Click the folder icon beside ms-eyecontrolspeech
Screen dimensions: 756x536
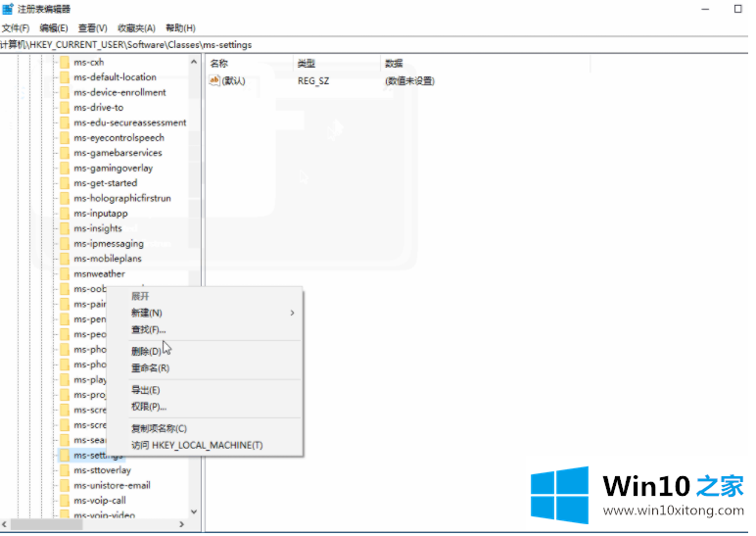point(64,138)
